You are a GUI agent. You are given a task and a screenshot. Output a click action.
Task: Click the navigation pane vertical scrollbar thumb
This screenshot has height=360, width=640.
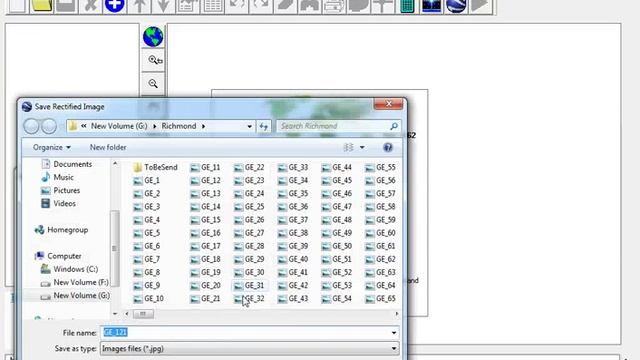(115, 248)
